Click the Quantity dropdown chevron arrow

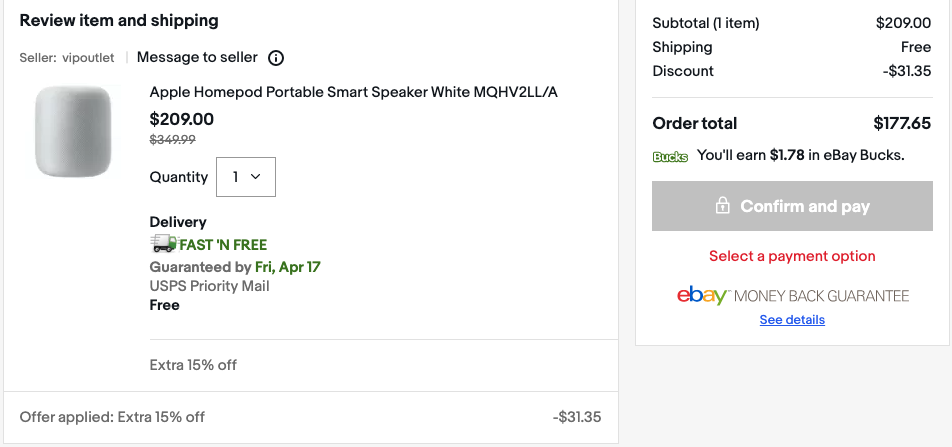(255, 177)
